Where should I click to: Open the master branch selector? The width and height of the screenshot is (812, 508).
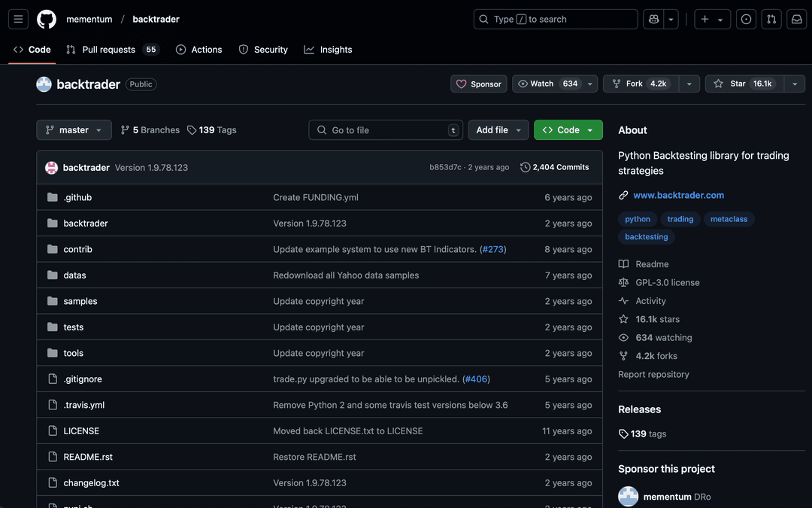[74, 130]
